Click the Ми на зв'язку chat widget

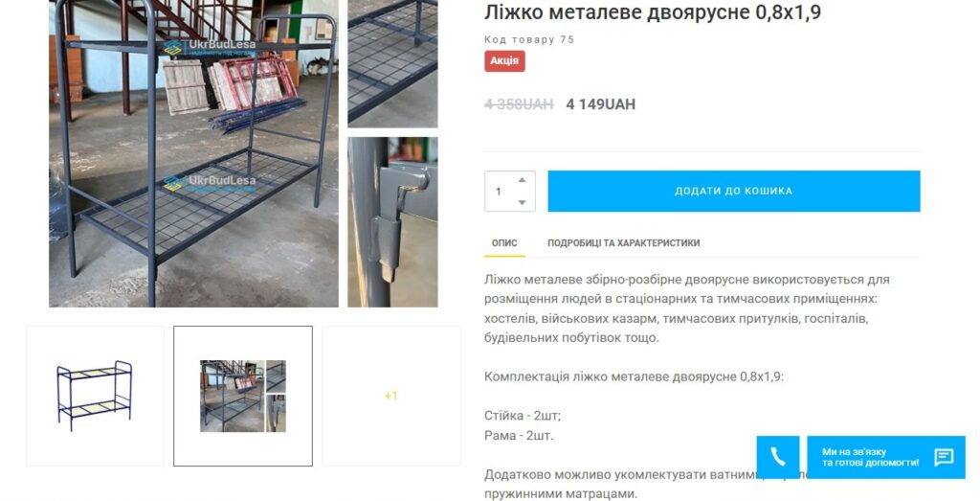point(886,457)
